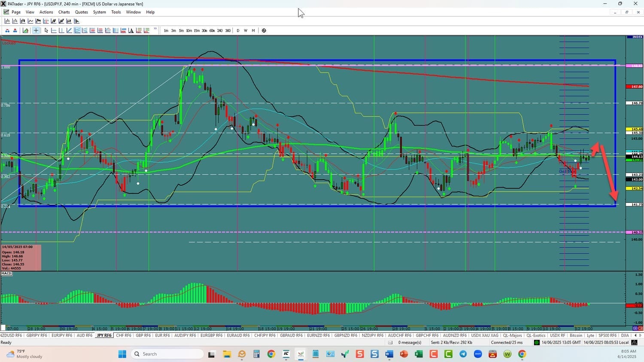Select the crosshair cursor tool
This screenshot has height=362, width=644.
click(36, 30)
